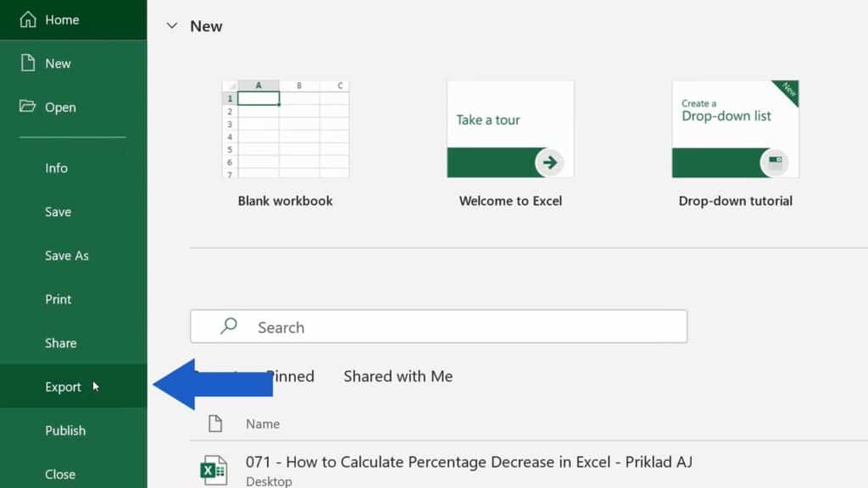
Task: Open the Print settings
Action: point(58,299)
